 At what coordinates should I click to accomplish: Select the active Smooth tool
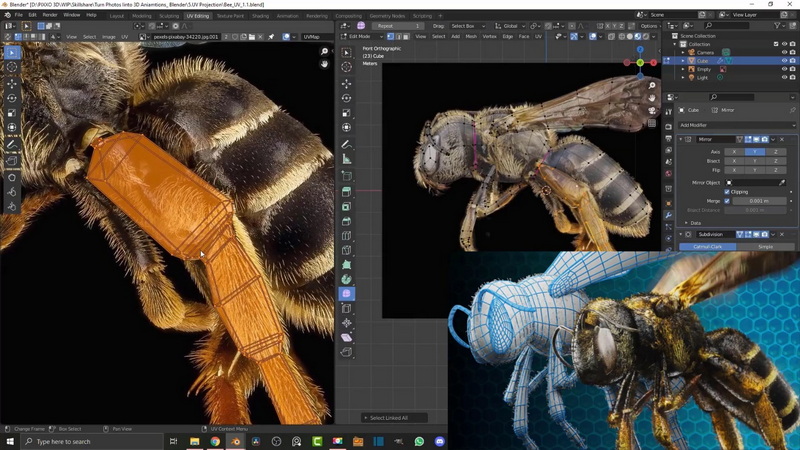[346, 294]
